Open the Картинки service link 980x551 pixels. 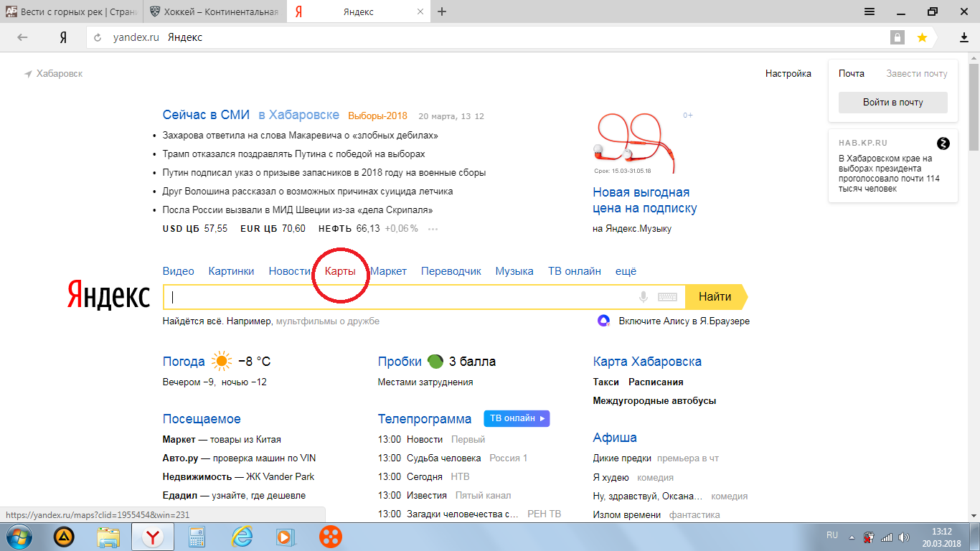pos(231,271)
